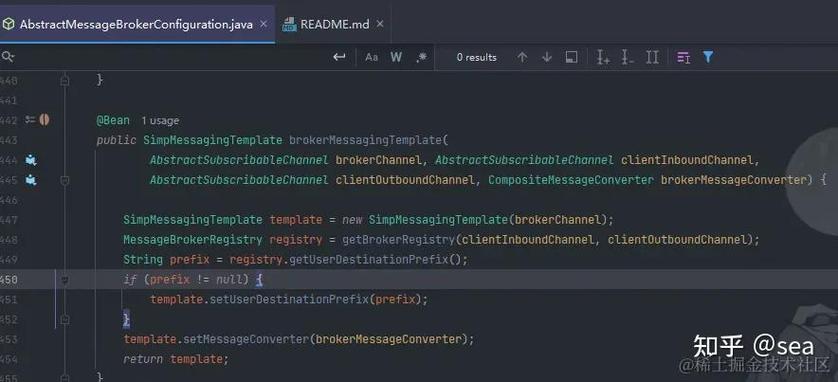Image resolution: width=838 pixels, height=382 pixels.
Task: Click the Markdown file icon on README tab
Action: click(x=289, y=24)
